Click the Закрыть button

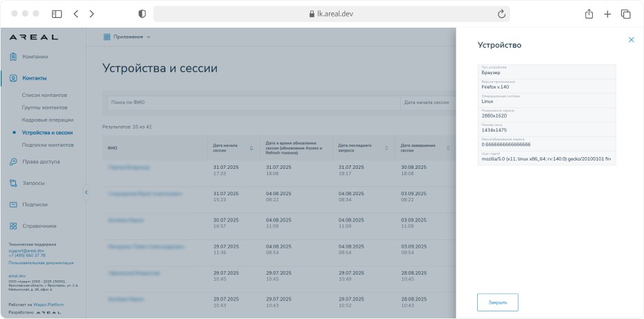[x=497, y=302]
